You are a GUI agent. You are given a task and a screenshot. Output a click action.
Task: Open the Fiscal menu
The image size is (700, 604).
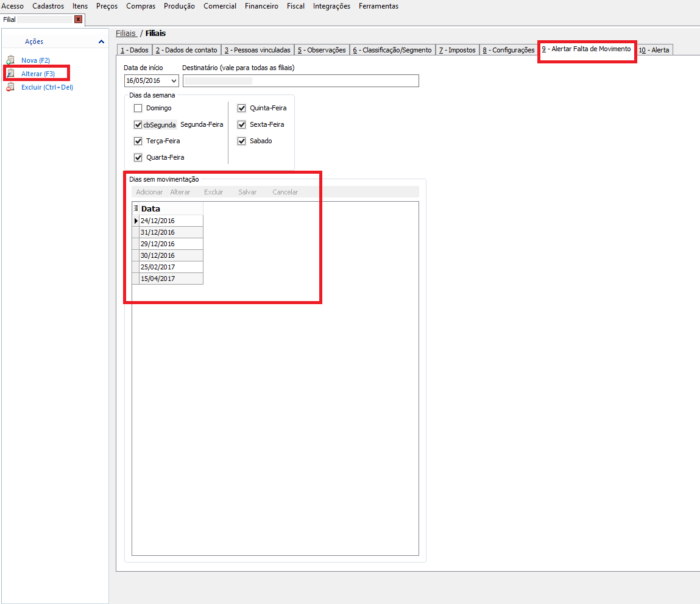[295, 6]
